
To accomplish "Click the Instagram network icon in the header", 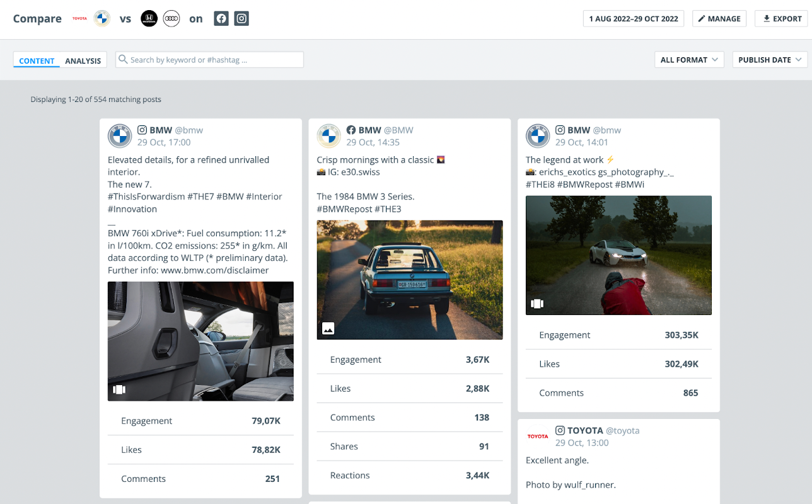I will [x=241, y=18].
